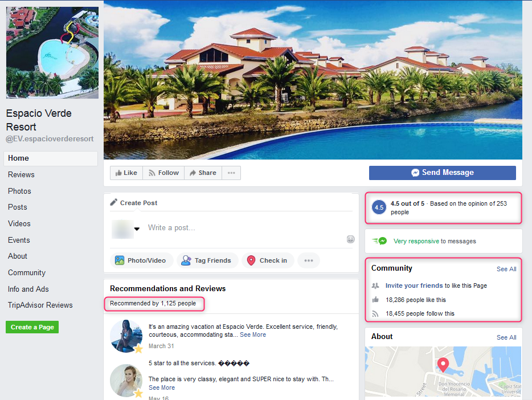Expand the March 31 review with See More
This screenshot has width=532, height=400.
[x=253, y=335]
